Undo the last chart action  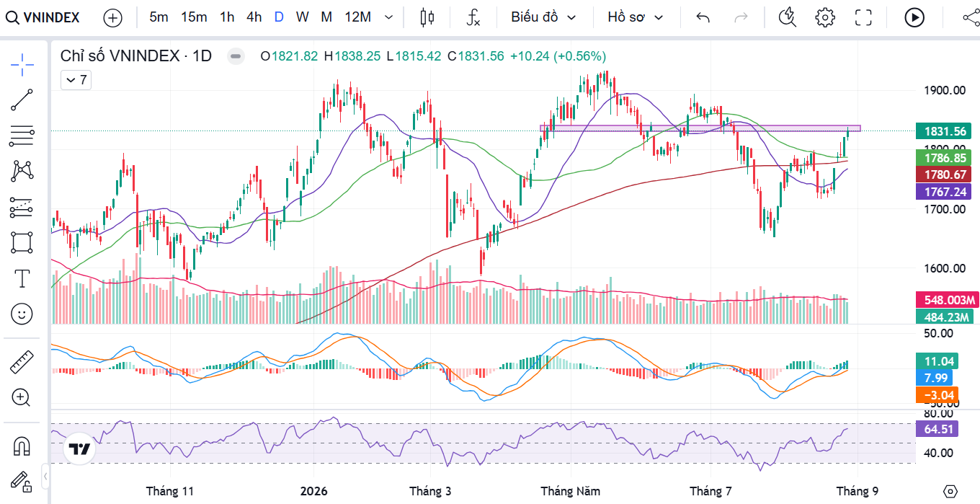[703, 17]
